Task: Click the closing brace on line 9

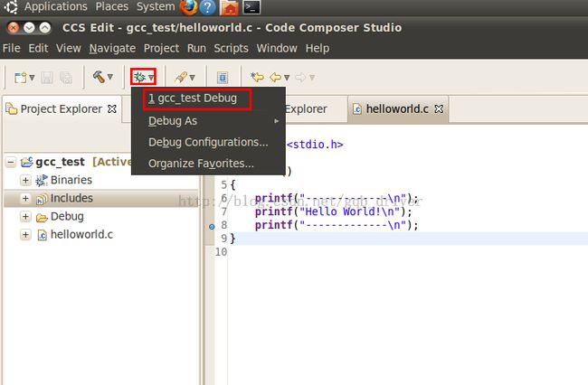Action: click(232, 239)
